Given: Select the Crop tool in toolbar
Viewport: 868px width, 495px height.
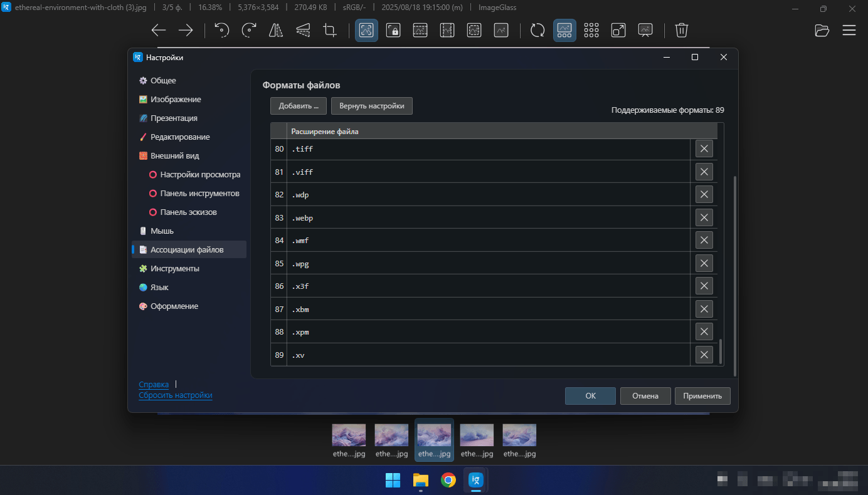Looking at the screenshot, I should click(330, 30).
